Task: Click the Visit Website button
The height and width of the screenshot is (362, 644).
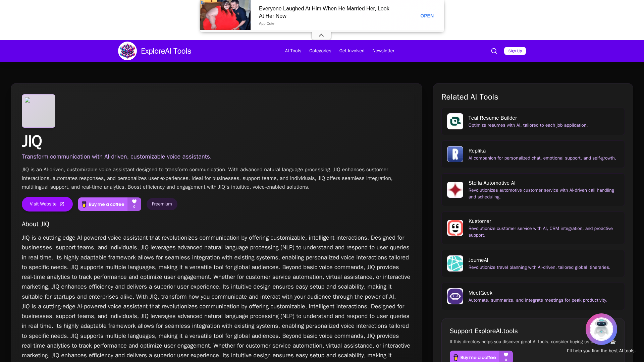Action: pyautogui.click(x=47, y=204)
